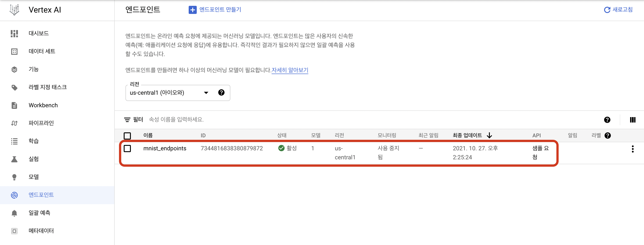Select 기능 in the sidebar
This screenshot has width=644, height=245.
[34, 69]
